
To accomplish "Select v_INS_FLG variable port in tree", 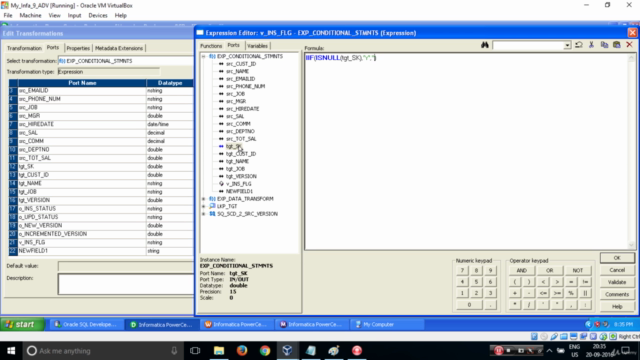I will (239, 184).
